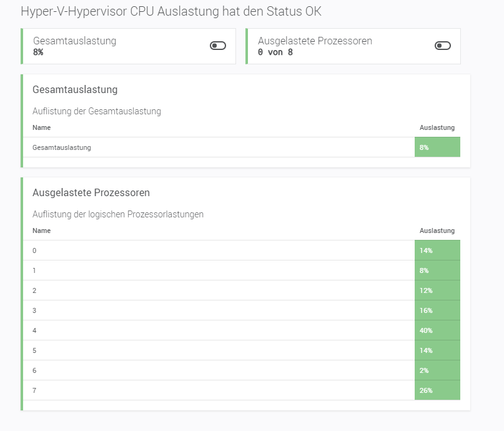Toggle the Ausgelastete Prozessoren switch
The width and height of the screenshot is (504, 431).
point(442,46)
